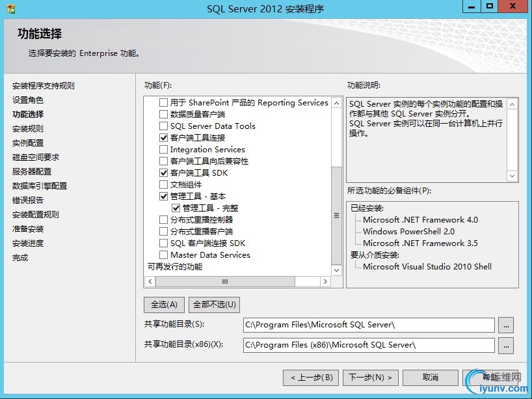Check the SharePoint Reporting Services checkbox
This screenshot has height=399, width=532.
pos(163,103)
